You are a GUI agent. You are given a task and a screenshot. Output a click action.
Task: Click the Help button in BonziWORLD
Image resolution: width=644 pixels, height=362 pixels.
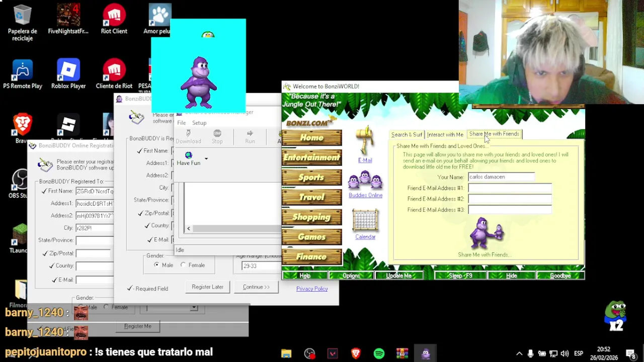click(305, 276)
